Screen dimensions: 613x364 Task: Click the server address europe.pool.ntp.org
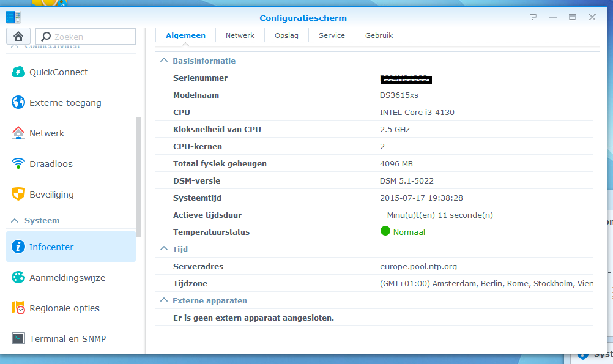[418, 267]
